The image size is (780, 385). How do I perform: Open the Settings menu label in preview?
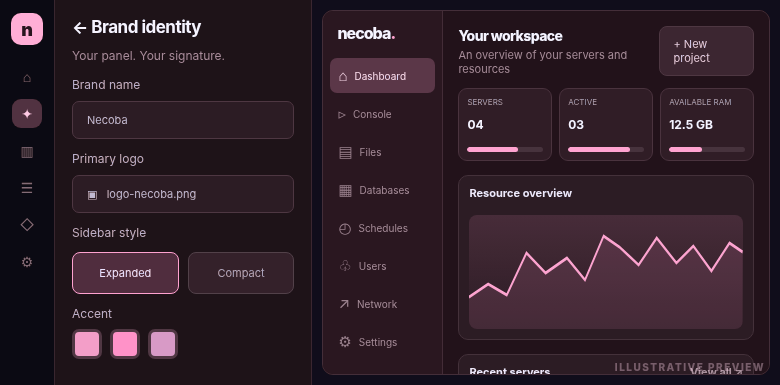pyautogui.click(x=378, y=342)
